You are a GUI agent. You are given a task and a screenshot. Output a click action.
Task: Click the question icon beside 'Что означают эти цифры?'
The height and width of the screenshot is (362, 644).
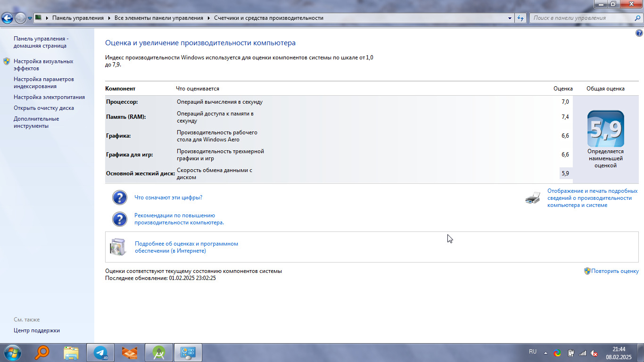coord(120,197)
